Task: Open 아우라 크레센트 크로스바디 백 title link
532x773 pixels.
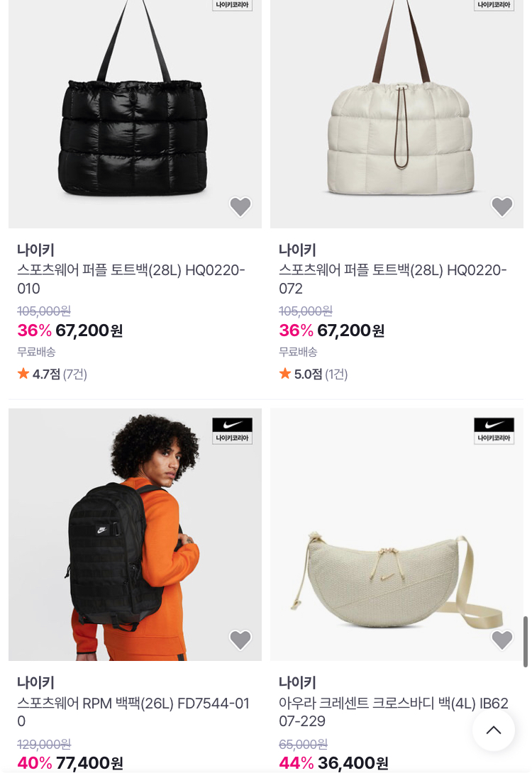Action: (x=394, y=712)
